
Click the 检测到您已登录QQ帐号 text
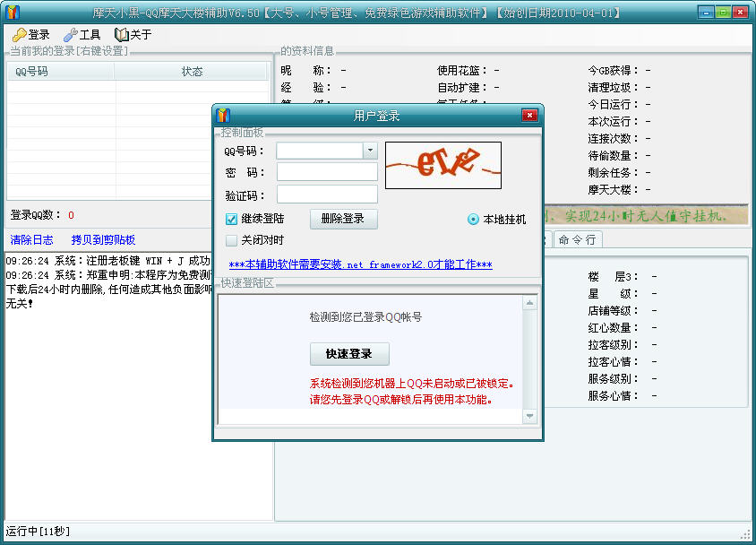[365, 317]
